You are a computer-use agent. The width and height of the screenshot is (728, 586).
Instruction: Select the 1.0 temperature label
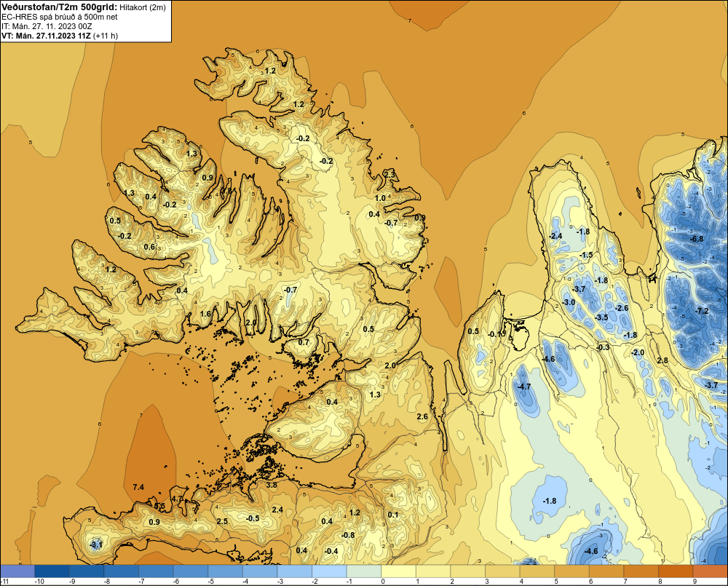(380, 198)
